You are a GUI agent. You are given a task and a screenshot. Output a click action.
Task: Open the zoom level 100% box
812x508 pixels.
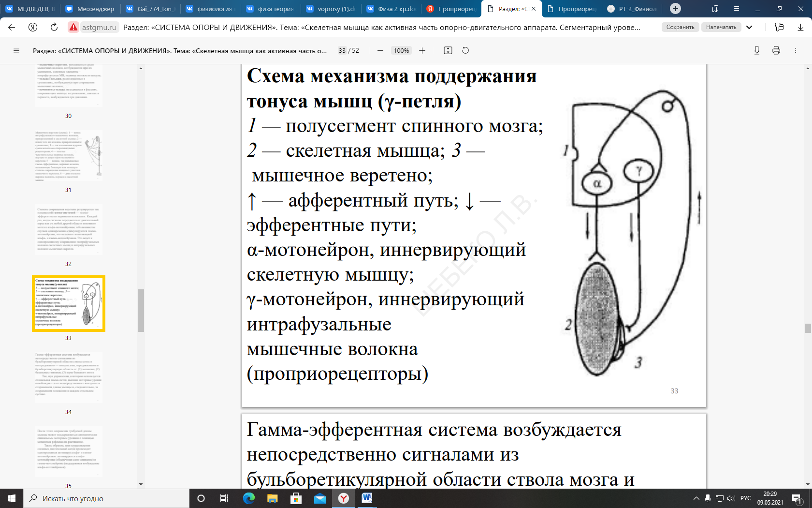pos(401,50)
